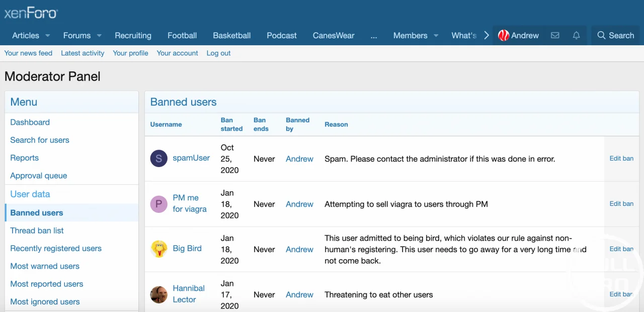644x312 pixels.
Task: Click Hannibal Lector's avatar photo
Action: pyautogui.click(x=158, y=294)
